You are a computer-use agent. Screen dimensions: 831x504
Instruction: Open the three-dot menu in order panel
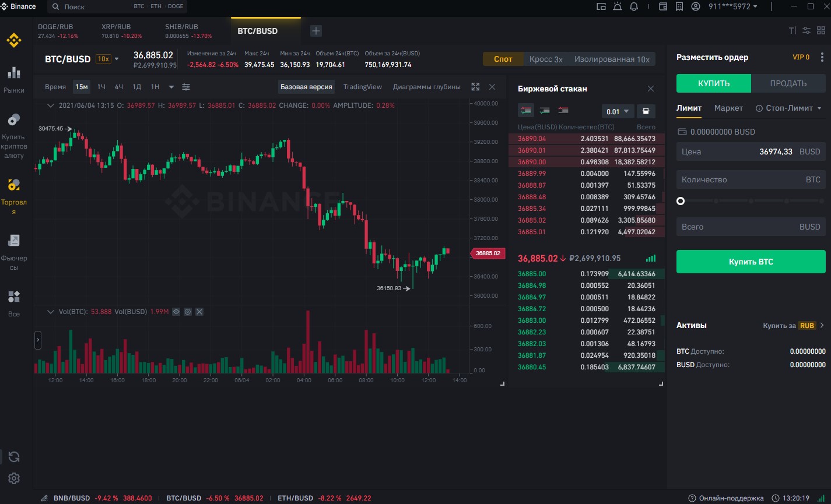(822, 57)
